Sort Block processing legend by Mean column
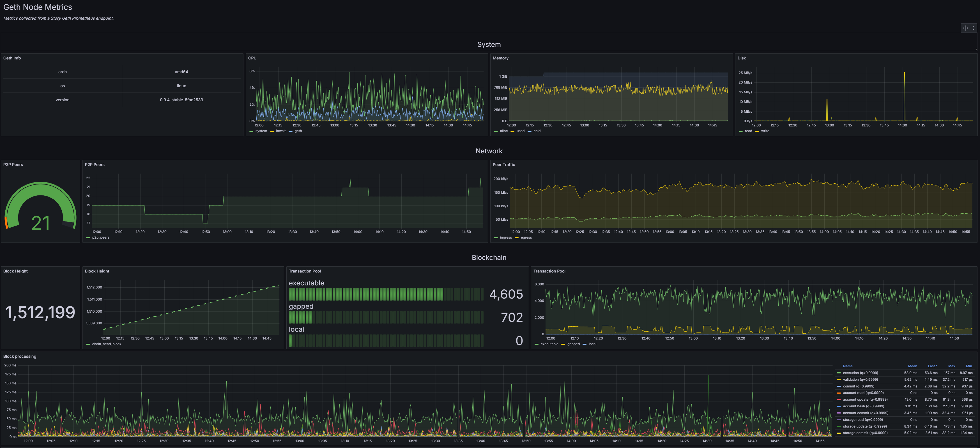980x448 pixels. [912, 366]
